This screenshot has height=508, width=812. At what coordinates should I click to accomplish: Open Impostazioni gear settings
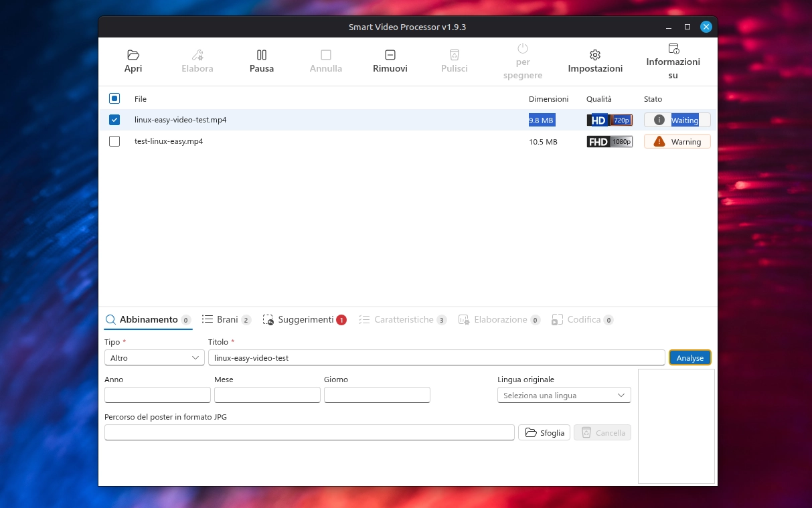tap(595, 55)
